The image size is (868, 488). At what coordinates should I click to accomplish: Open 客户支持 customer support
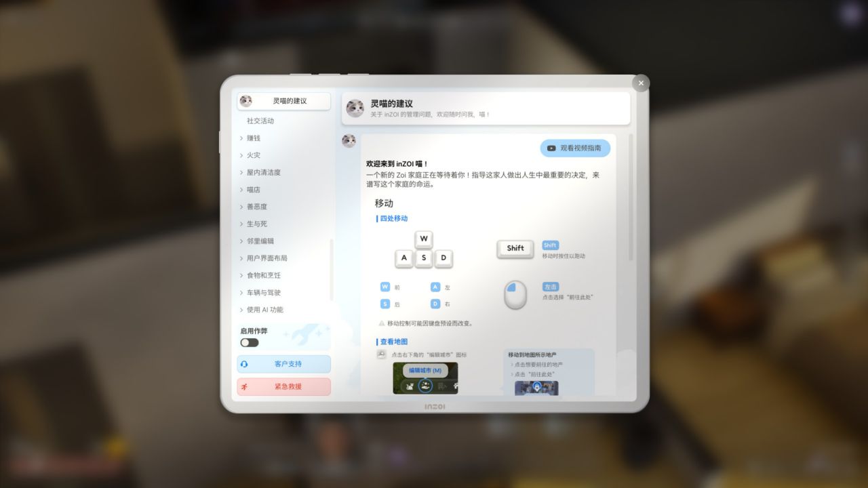pos(283,364)
